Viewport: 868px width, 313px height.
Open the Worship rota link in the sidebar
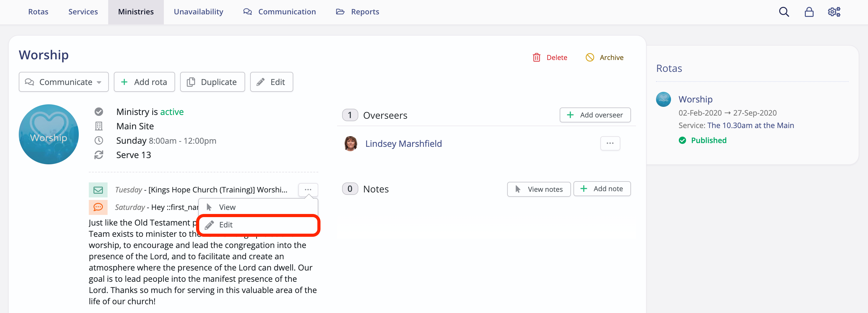coord(695,99)
